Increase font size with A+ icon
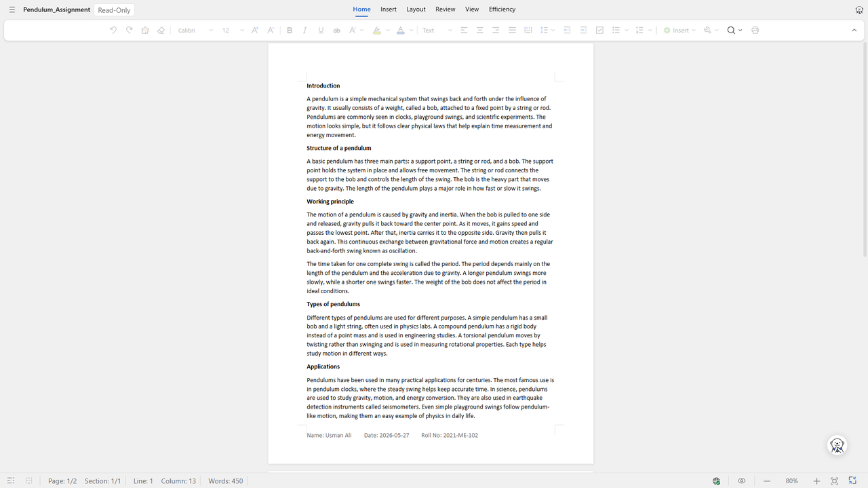This screenshot has height=488, width=868. tap(255, 31)
